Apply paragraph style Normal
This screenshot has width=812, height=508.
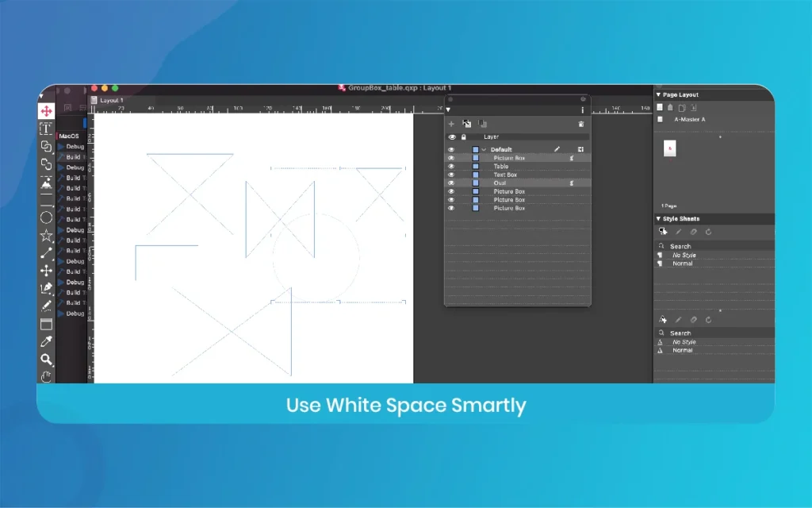[x=682, y=264]
